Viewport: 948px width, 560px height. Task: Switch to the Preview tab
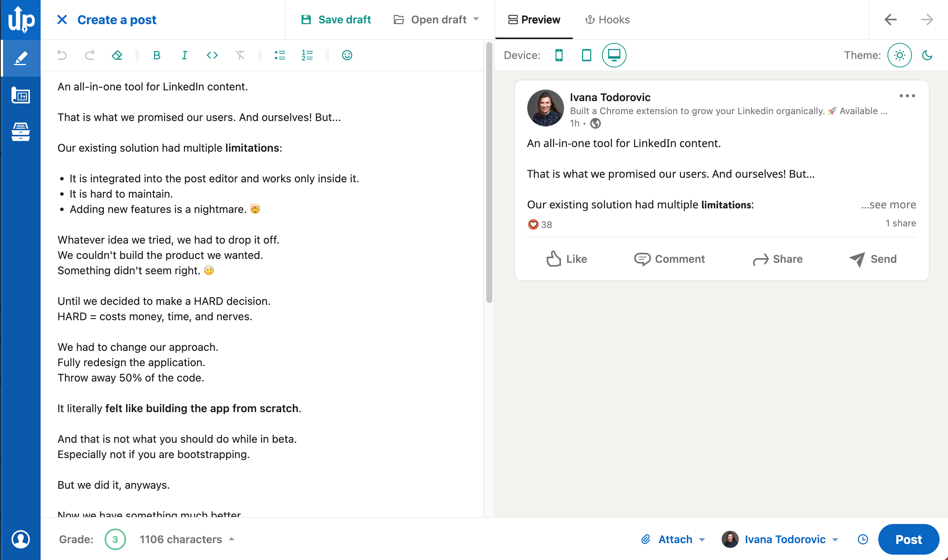tap(534, 20)
